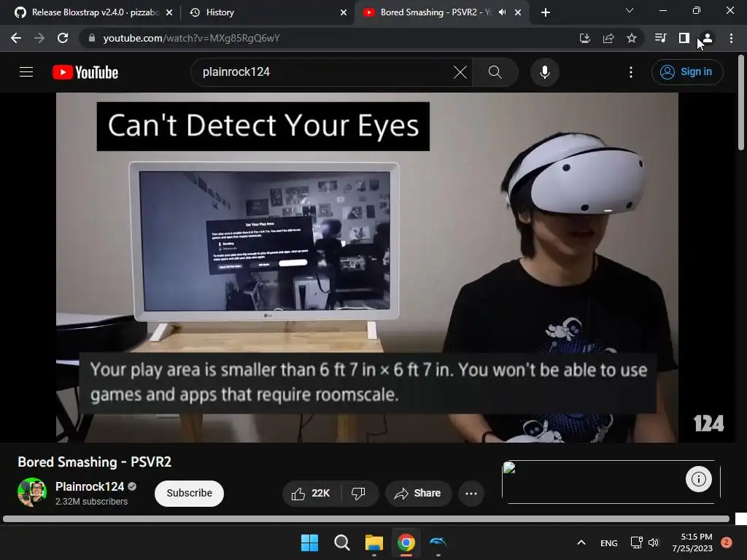Open more actions ellipsis under video
The height and width of the screenshot is (560, 747).
pos(471,494)
